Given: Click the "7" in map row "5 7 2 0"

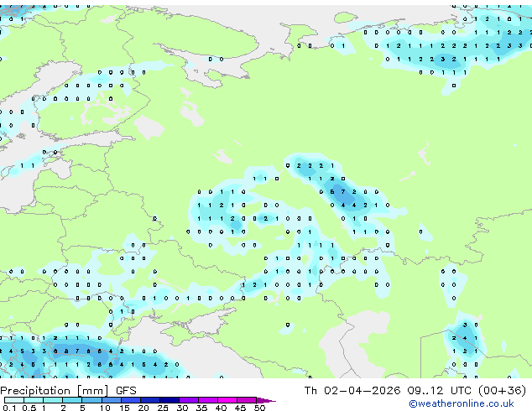Looking at the screenshot, I should point(343,191).
